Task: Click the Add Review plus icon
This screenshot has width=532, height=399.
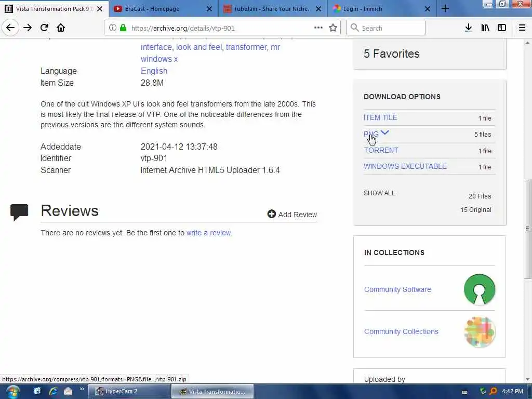Action: click(271, 214)
